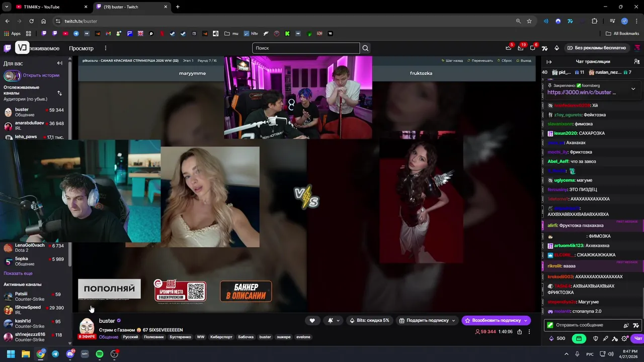Screen dimensions: 644x362
Task: Open green channel points reward button
Action: (x=579, y=338)
